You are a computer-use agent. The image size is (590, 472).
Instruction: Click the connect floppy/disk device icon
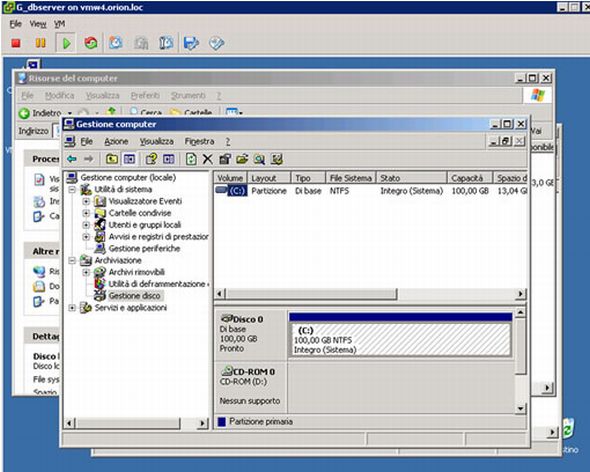pyautogui.click(x=191, y=43)
